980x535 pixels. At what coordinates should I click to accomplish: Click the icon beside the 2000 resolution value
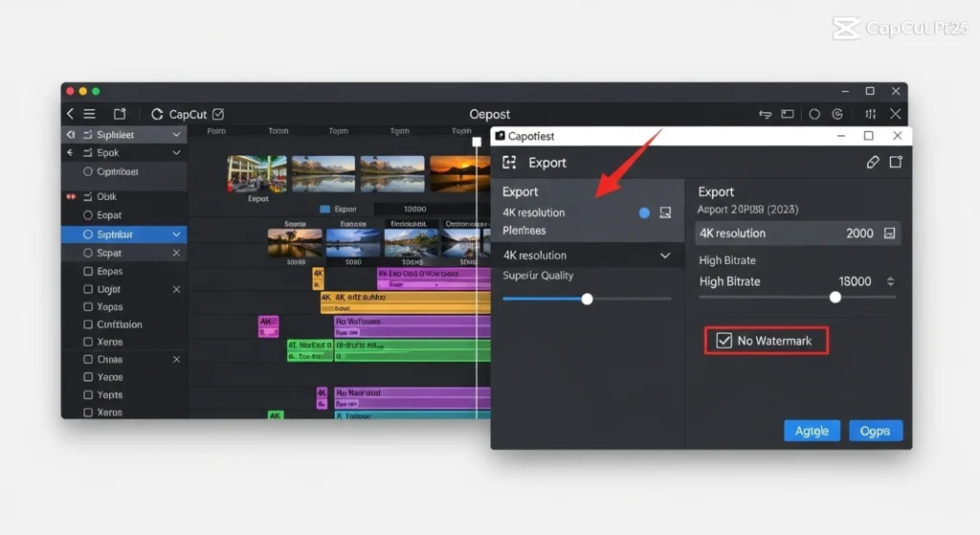pyautogui.click(x=889, y=234)
